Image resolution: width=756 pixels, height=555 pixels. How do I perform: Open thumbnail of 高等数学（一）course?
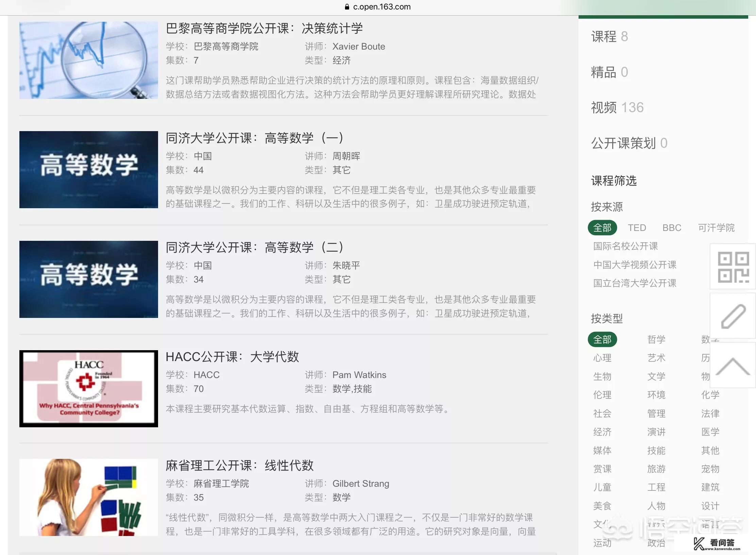click(x=89, y=169)
